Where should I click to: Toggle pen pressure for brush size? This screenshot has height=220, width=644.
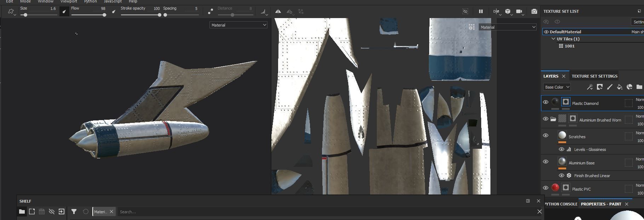64,12
